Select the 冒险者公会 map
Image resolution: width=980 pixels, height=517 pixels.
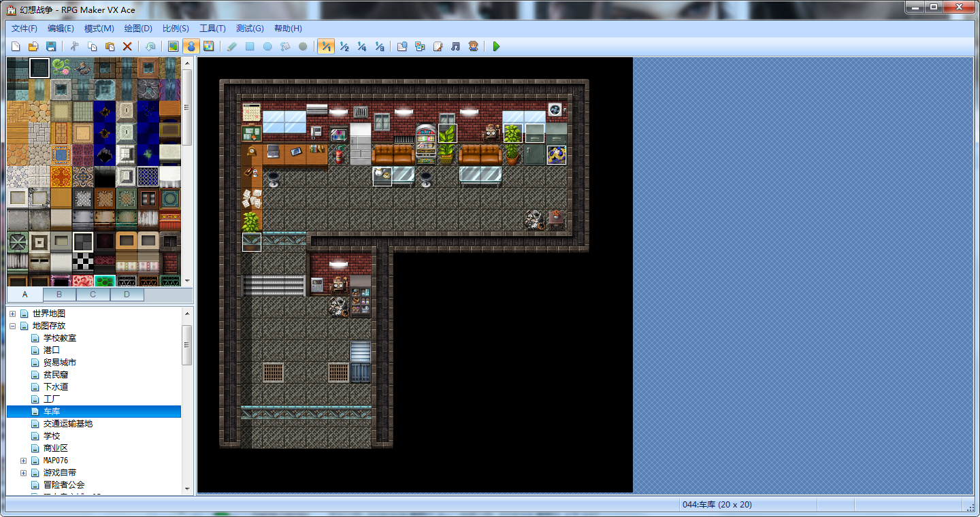coord(64,485)
